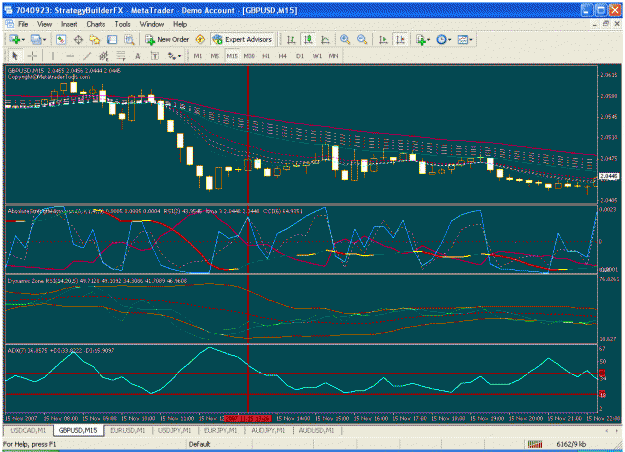The image size is (625, 452).
Task: Open the Charts menu
Action: tap(96, 24)
